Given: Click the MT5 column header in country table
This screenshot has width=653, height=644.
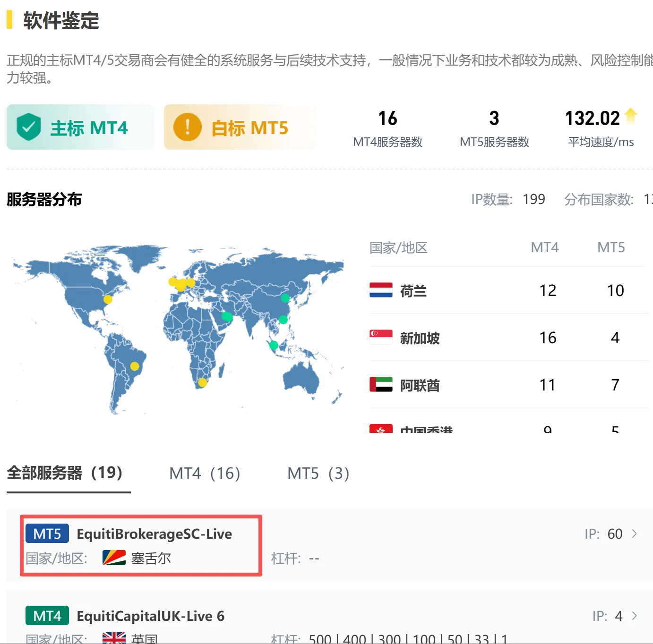Looking at the screenshot, I should (x=611, y=247).
